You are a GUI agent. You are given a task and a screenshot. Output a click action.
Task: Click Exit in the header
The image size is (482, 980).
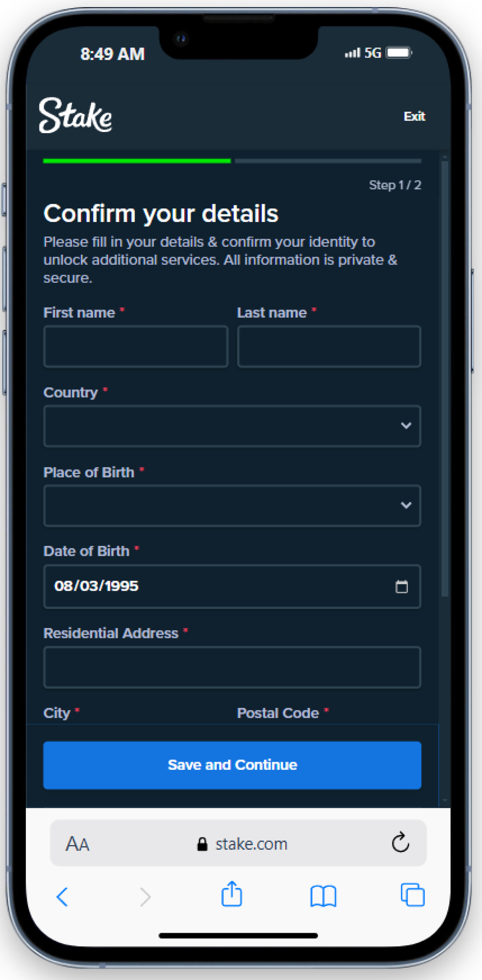(414, 116)
